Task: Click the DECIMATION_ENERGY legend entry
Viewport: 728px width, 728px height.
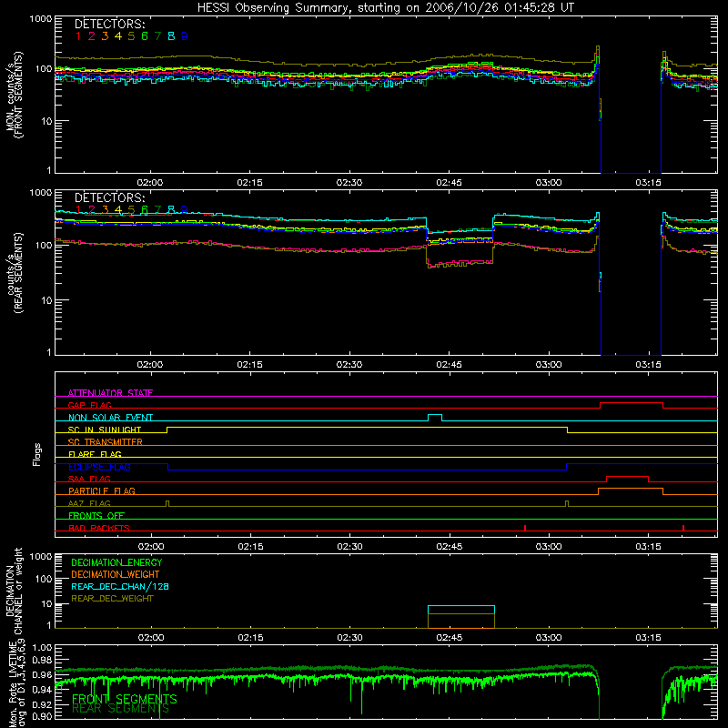Action: click(116, 562)
